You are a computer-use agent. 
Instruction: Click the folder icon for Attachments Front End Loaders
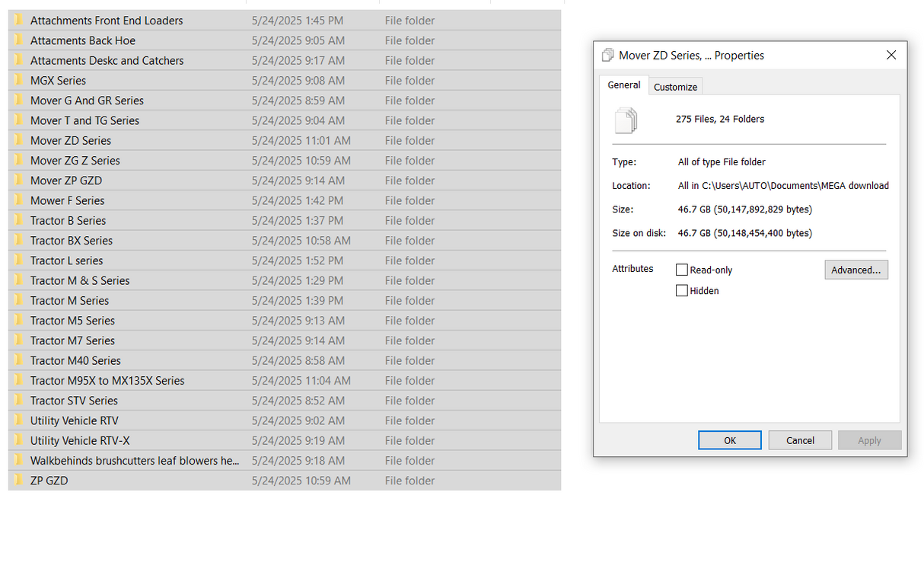18,21
